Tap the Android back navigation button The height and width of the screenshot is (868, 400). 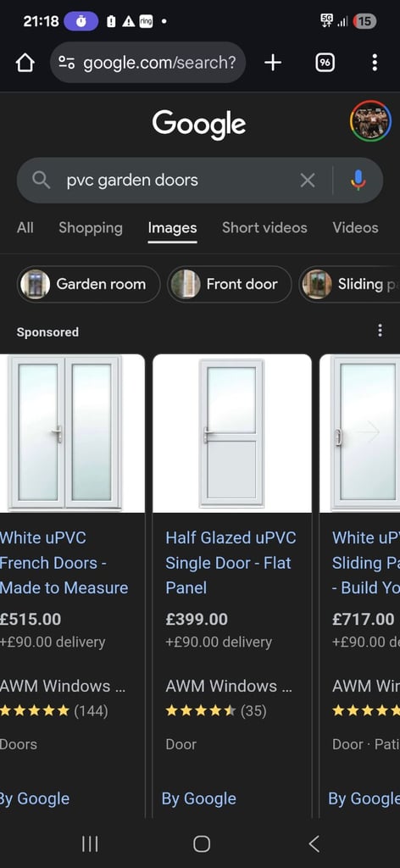(314, 843)
